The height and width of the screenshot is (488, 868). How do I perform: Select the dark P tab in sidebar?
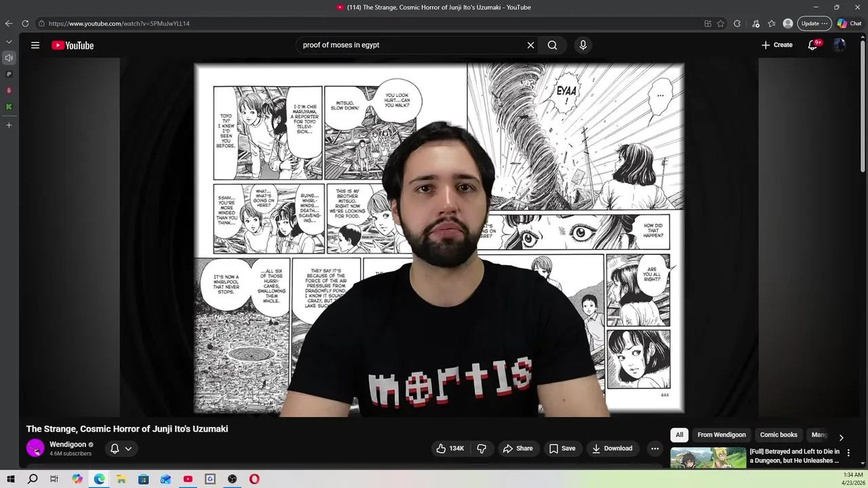9,75
